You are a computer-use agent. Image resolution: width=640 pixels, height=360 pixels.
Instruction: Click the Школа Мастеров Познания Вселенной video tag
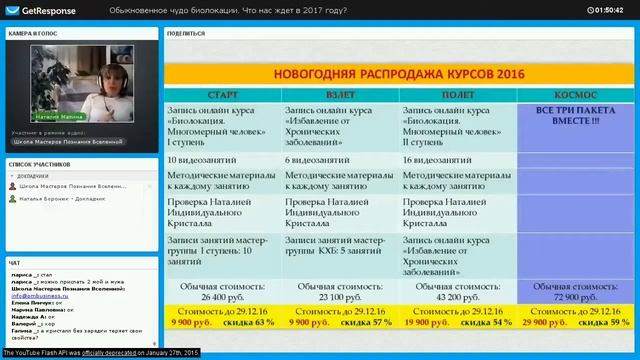[x=68, y=142]
